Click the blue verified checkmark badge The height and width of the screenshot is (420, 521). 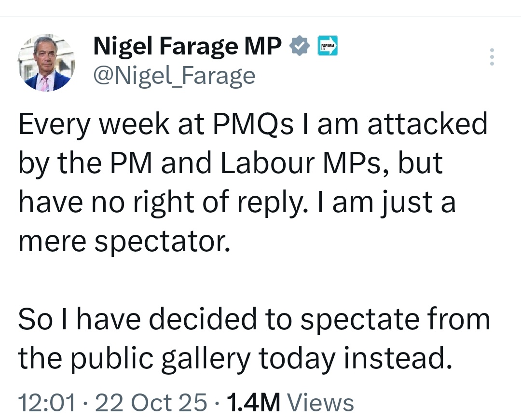pos(299,47)
